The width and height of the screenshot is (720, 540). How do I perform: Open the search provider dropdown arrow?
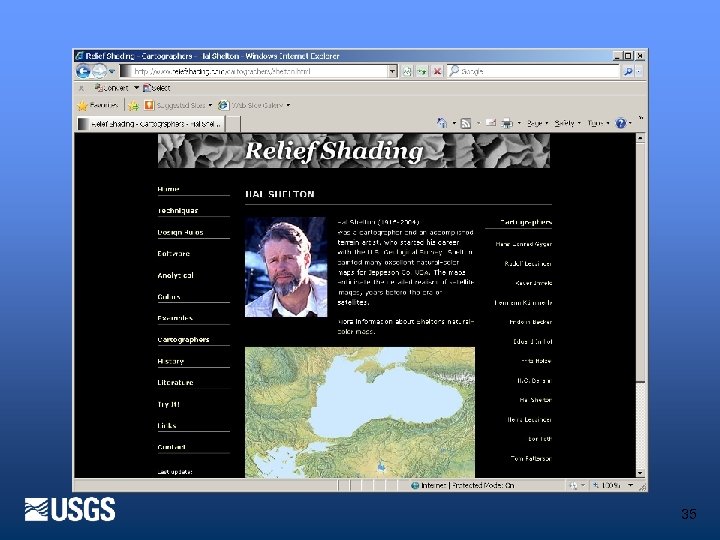[639, 71]
